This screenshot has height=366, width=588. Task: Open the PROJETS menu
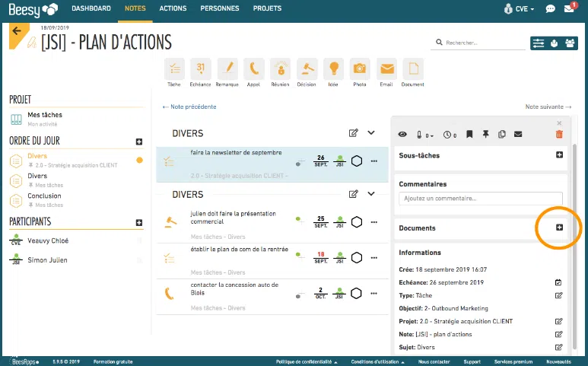[x=267, y=8]
